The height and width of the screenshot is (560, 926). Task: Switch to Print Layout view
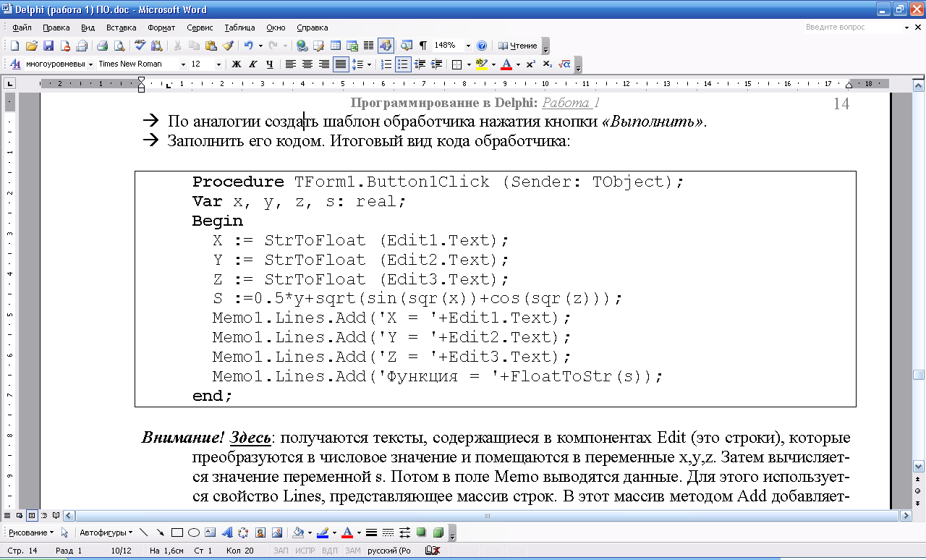[x=32, y=516]
